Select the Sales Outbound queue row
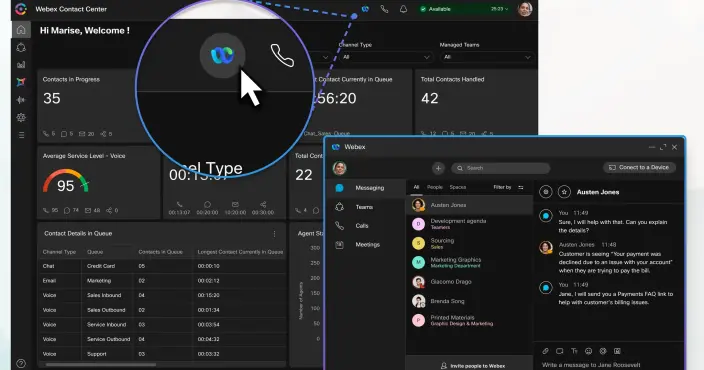The image size is (704, 370). click(x=162, y=310)
